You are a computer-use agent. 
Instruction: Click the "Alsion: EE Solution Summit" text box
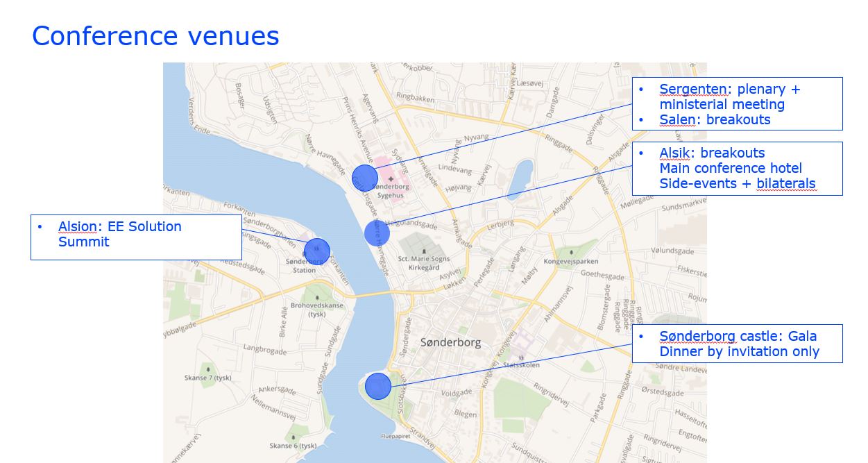pos(136,237)
